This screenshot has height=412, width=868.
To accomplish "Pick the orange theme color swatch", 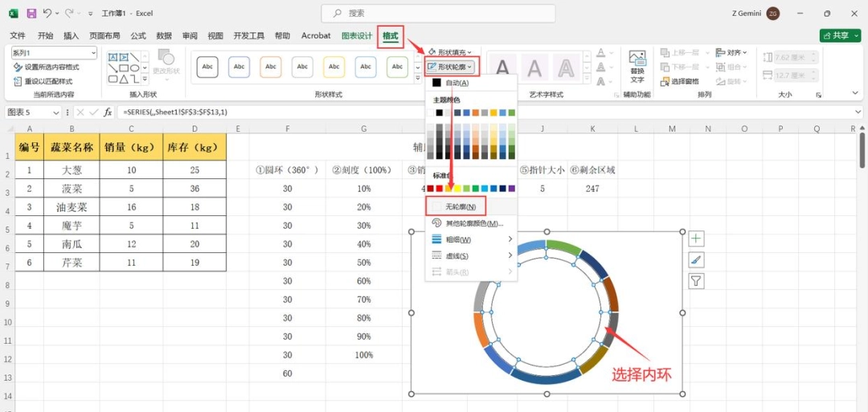I will click(x=476, y=112).
